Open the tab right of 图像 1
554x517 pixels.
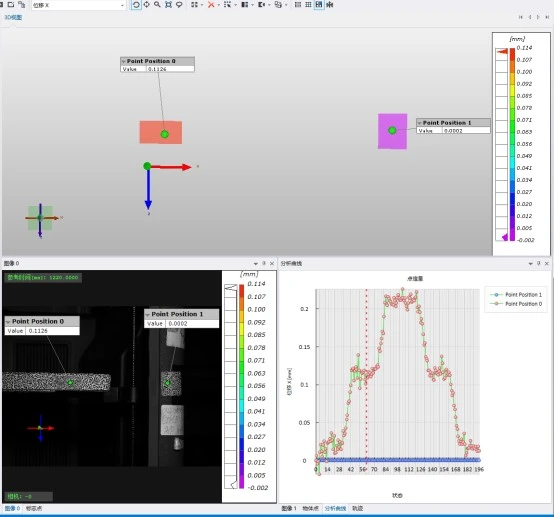point(311,509)
